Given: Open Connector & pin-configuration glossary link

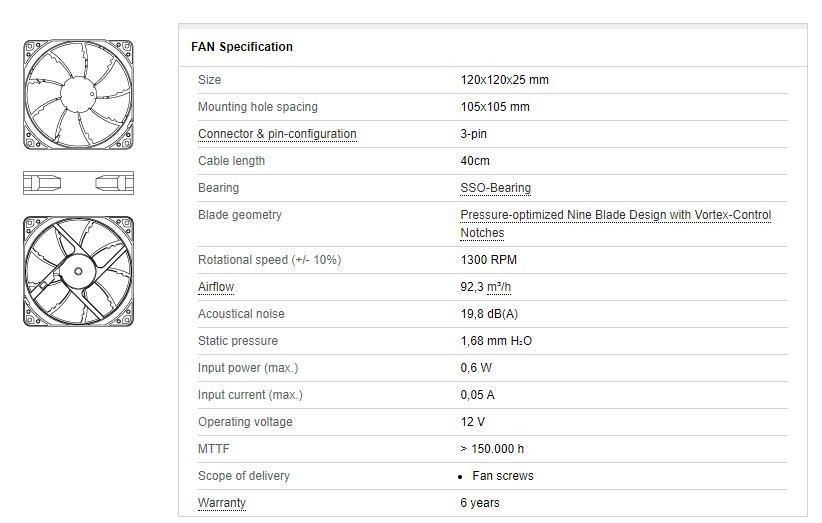Looking at the screenshot, I should 277,134.
